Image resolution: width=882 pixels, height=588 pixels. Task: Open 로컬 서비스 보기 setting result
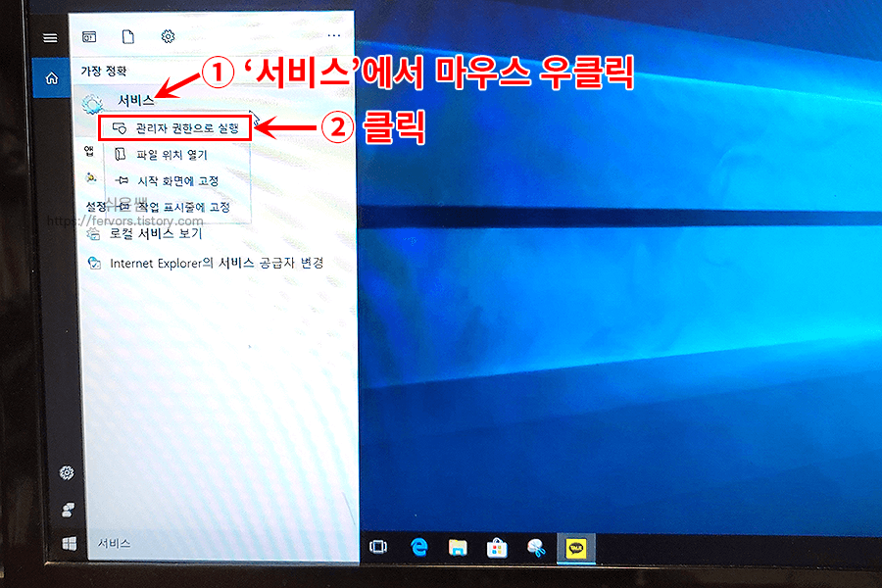coord(155,233)
